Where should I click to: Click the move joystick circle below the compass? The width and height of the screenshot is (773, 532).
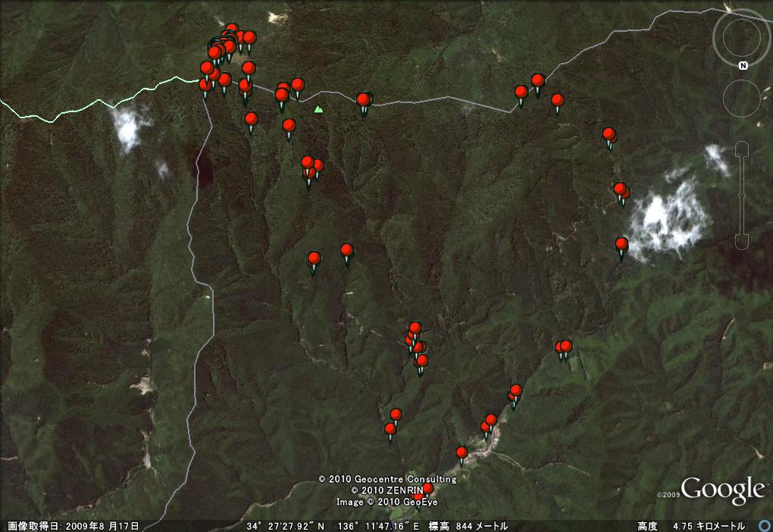tap(741, 98)
